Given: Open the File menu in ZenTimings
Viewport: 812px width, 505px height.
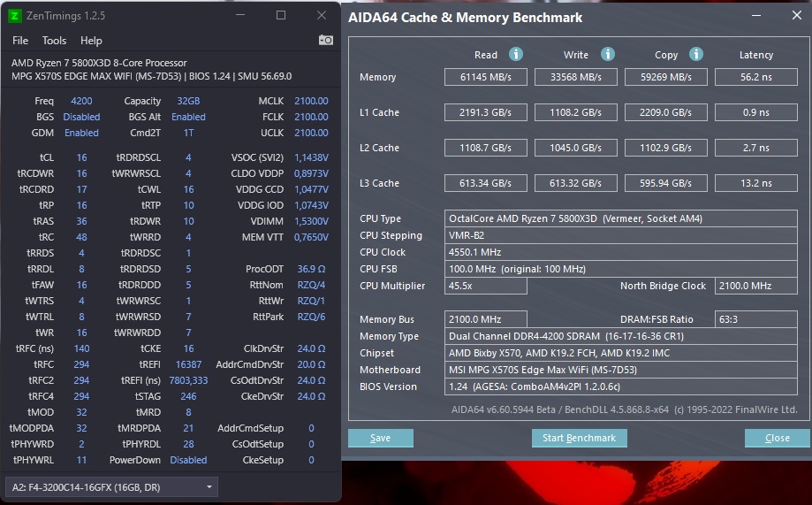Looking at the screenshot, I should [20, 41].
